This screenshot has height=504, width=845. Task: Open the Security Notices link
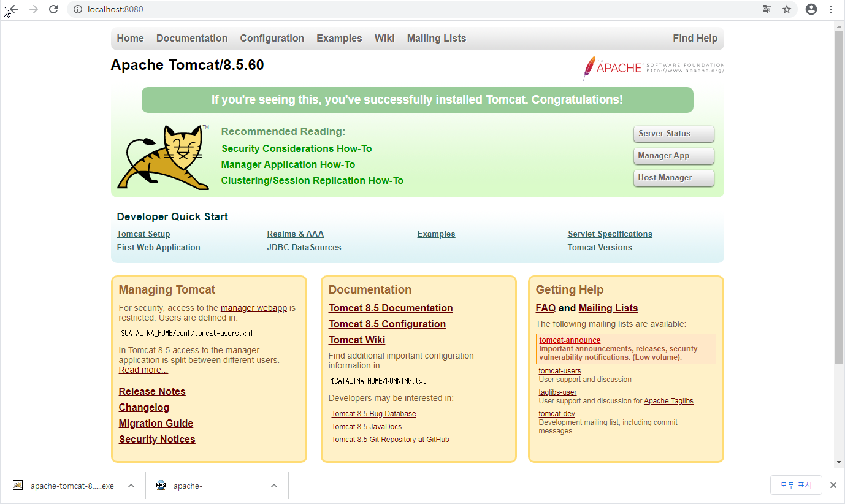click(157, 439)
